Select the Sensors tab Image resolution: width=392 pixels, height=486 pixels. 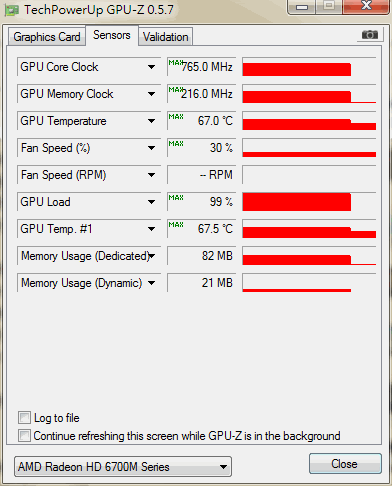(112, 35)
